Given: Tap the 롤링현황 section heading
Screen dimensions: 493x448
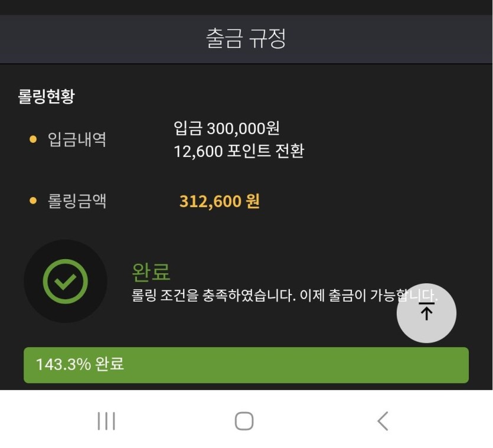Looking at the screenshot, I should [x=47, y=97].
